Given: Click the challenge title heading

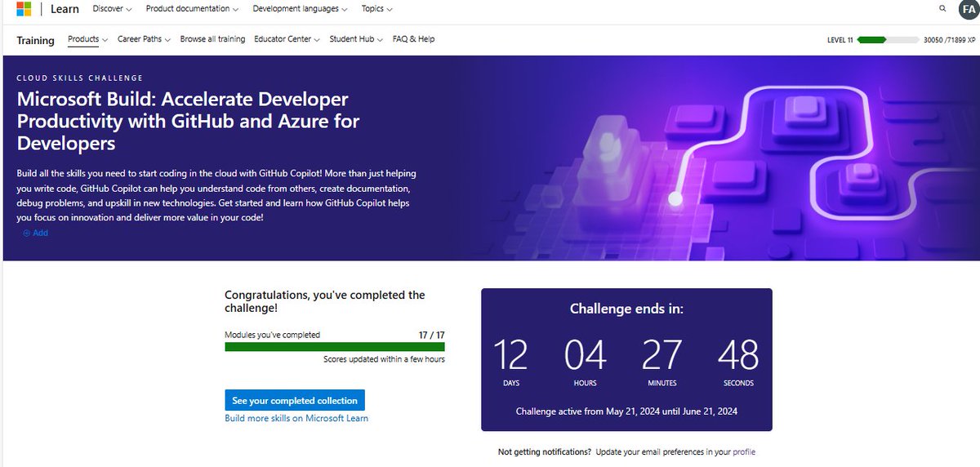Looking at the screenshot, I should click(x=189, y=122).
